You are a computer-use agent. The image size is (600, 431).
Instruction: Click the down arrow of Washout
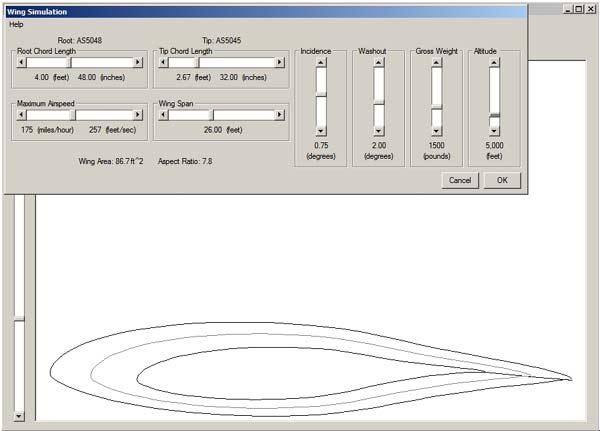click(379, 131)
